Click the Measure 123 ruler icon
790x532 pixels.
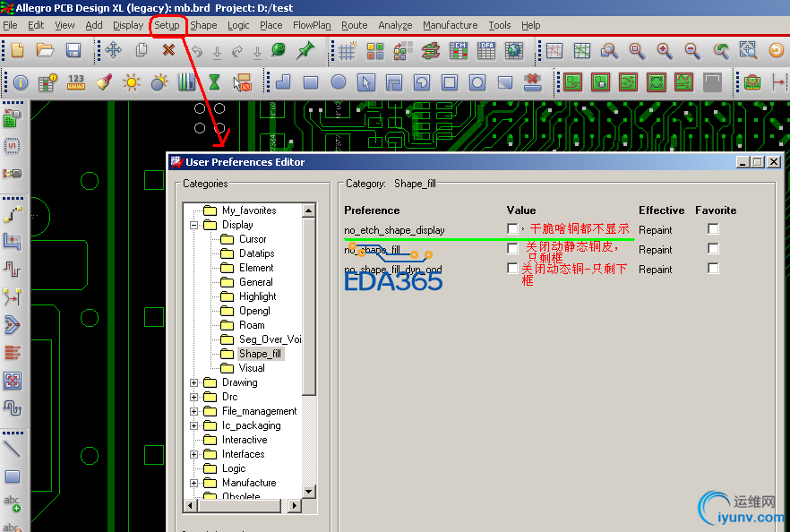(x=76, y=82)
